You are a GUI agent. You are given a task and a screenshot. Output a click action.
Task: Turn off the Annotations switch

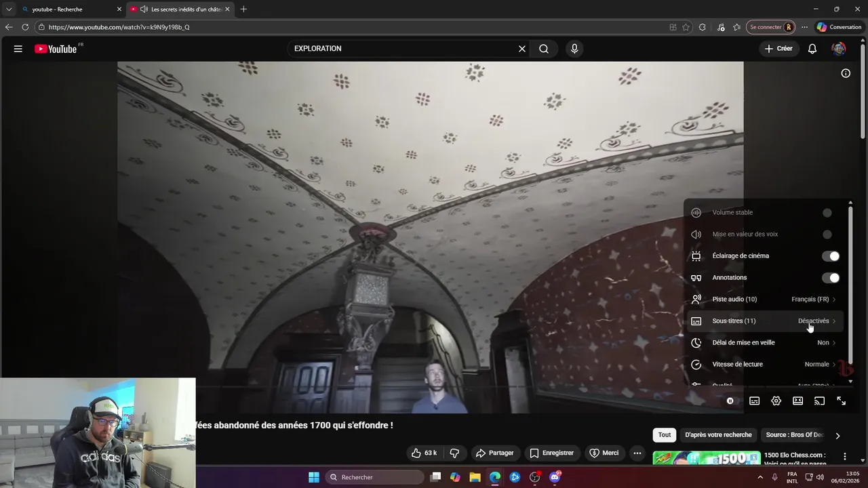831,278
